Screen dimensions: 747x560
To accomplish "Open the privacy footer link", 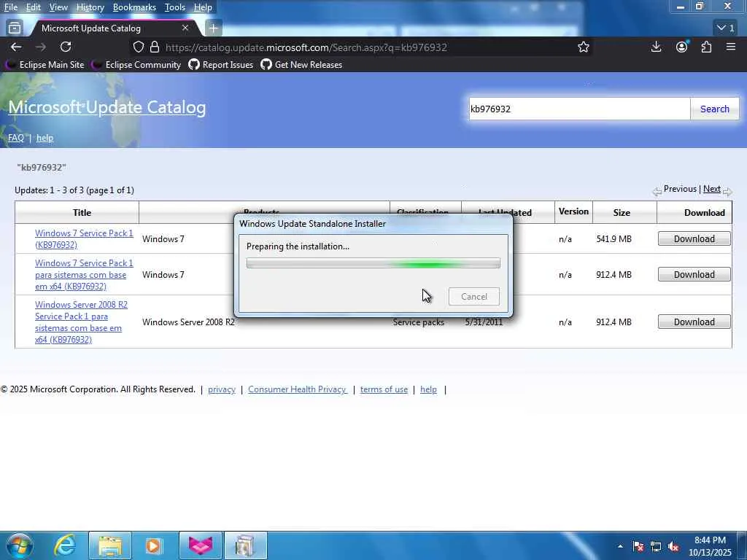I will 222,389.
